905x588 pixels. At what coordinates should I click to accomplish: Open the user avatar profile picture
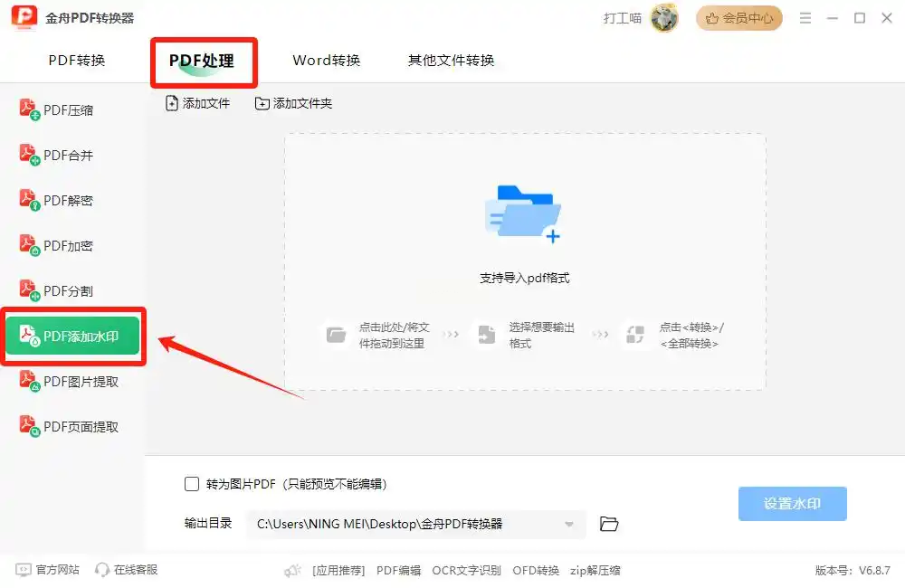664,18
